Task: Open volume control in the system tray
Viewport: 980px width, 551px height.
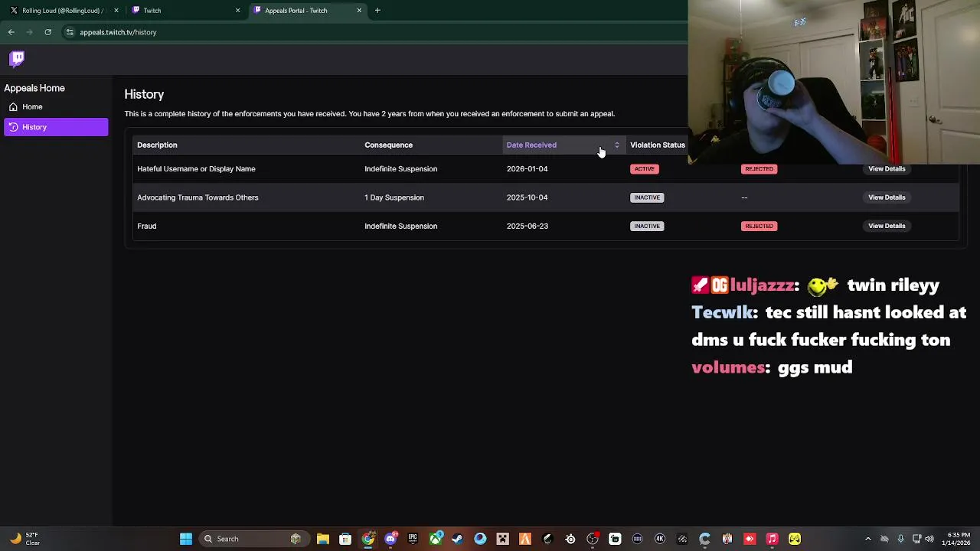Action: click(x=930, y=539)
